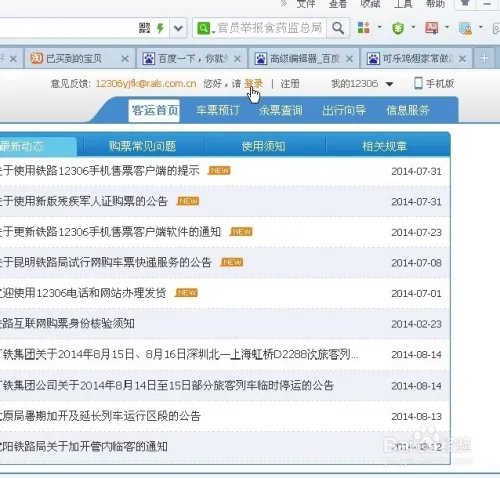
Task: Select the 余票查询 navigation tab
Action: [x=280, y=110]
